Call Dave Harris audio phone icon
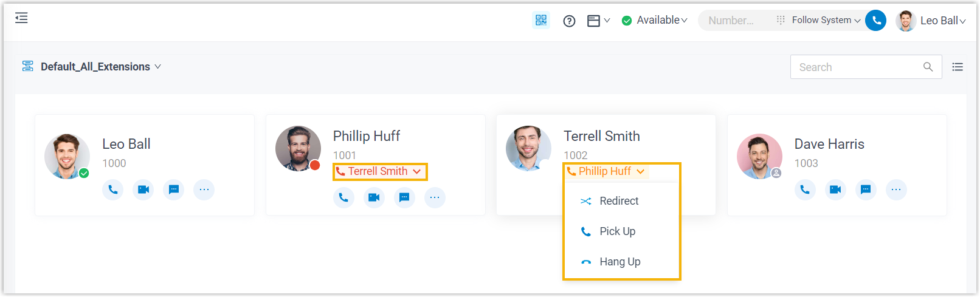980x297 pixels. point(804,189)
